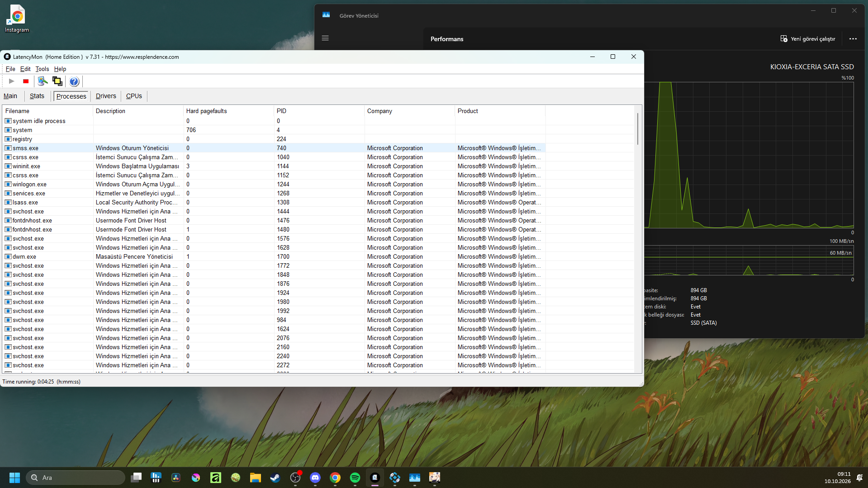This screenshot has height=488, width=868.
Task: Open the Task Manager more options ellipsis
Action: tap(853, 39)
